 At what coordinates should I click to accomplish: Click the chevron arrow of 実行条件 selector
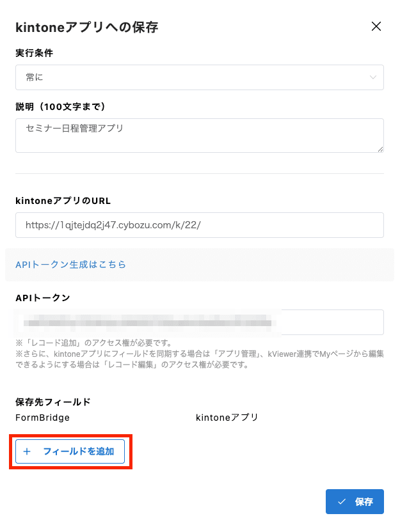pos(373,77)
